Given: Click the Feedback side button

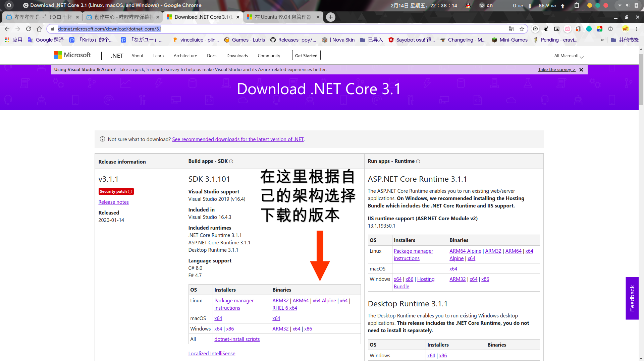Looking at the screenshot, I should point(632,298).
